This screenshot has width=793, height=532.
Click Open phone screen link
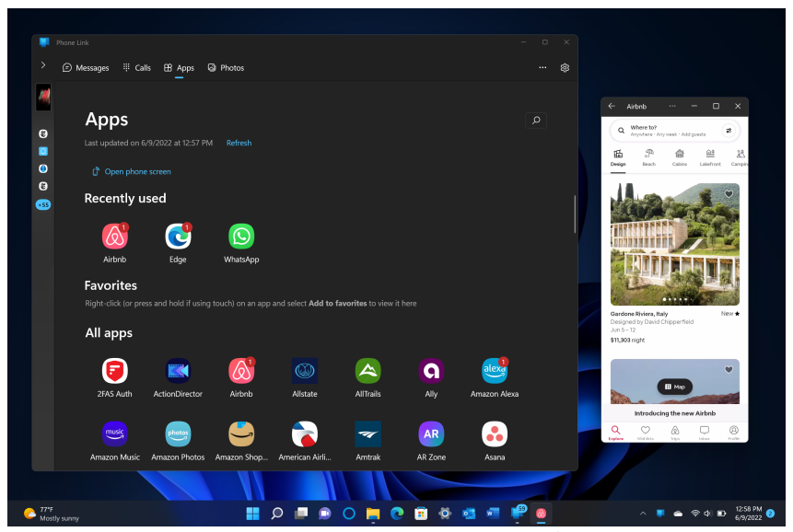point(132,172)
